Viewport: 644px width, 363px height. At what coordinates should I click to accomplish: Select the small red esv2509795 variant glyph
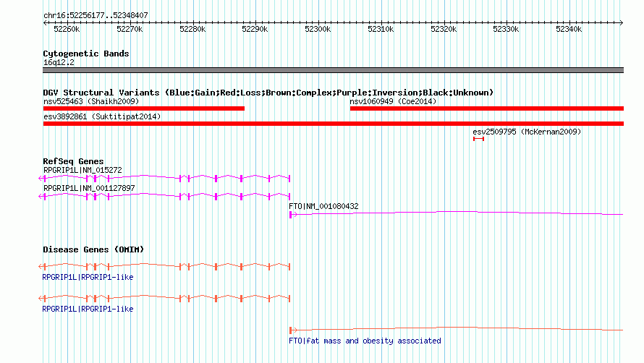tap(478, 139)
